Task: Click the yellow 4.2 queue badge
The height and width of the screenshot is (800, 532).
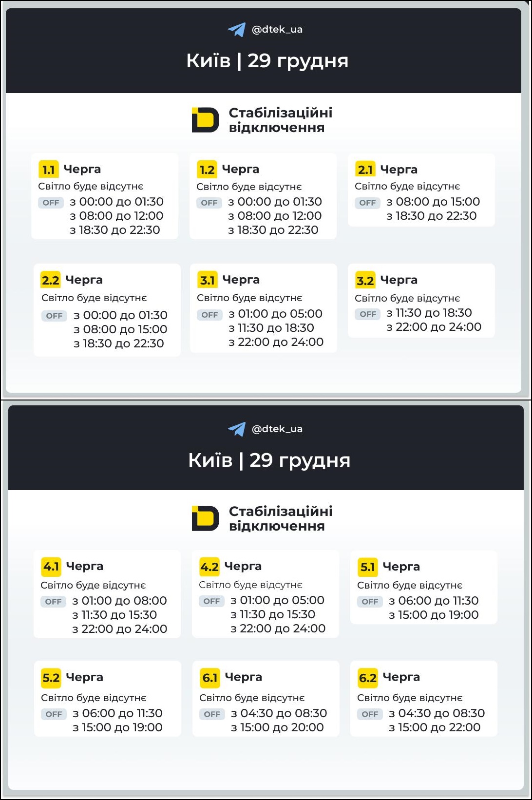Action: coord(209,567)
